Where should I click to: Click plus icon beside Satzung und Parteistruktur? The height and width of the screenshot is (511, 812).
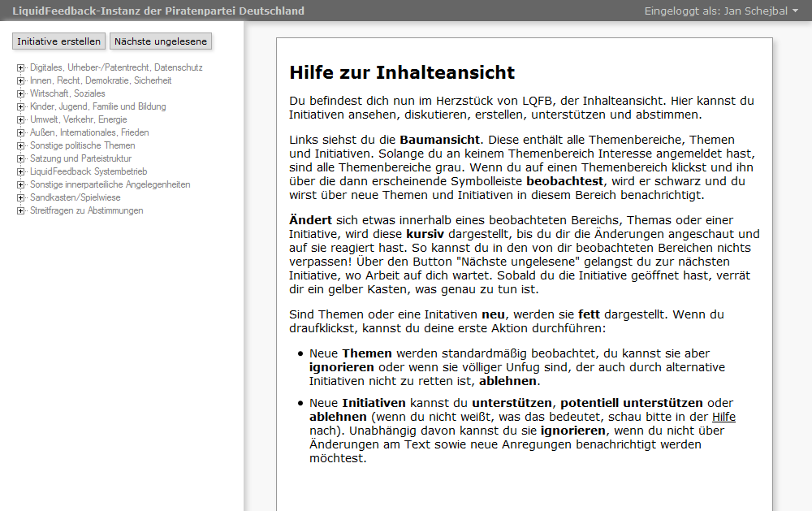(x=20, y=158)
